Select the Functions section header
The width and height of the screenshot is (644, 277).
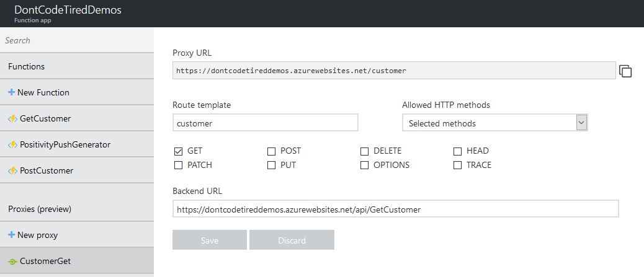[x=77, y=66]
